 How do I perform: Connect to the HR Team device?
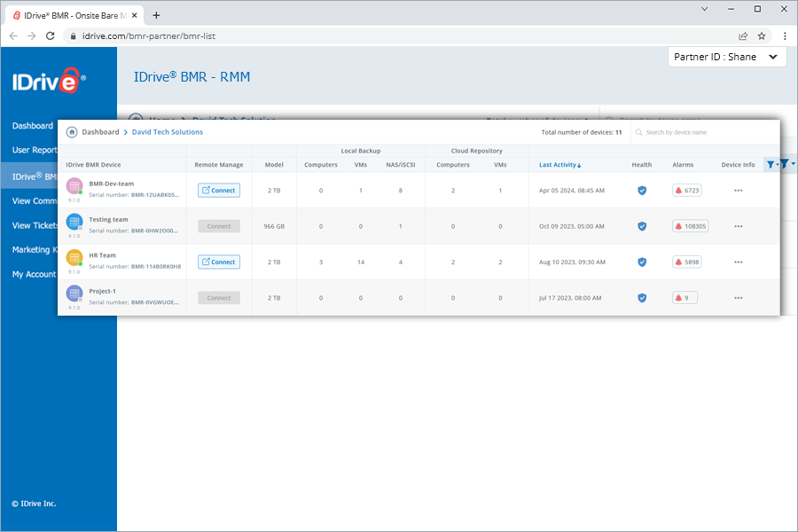tap(219, 262)
